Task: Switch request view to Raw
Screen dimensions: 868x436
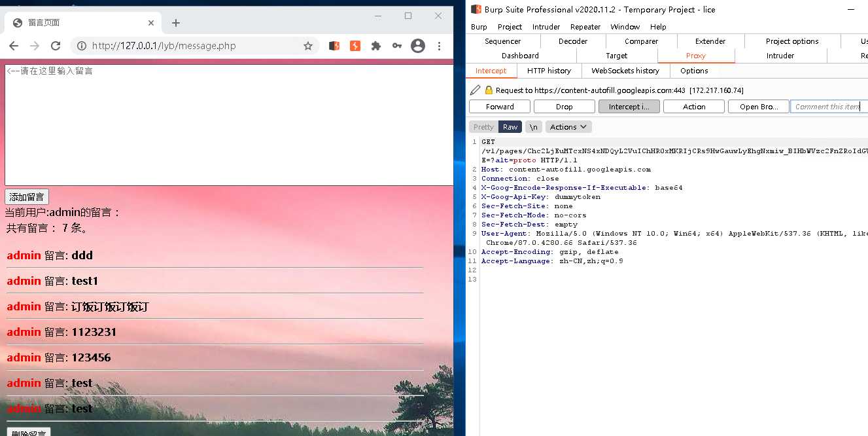Action: tap(510, 127)
